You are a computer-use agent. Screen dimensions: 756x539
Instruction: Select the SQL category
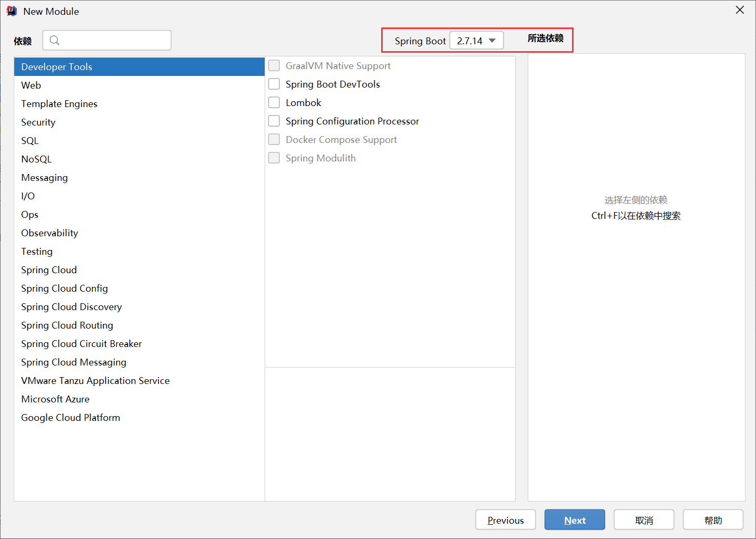(x=139, y=140)
